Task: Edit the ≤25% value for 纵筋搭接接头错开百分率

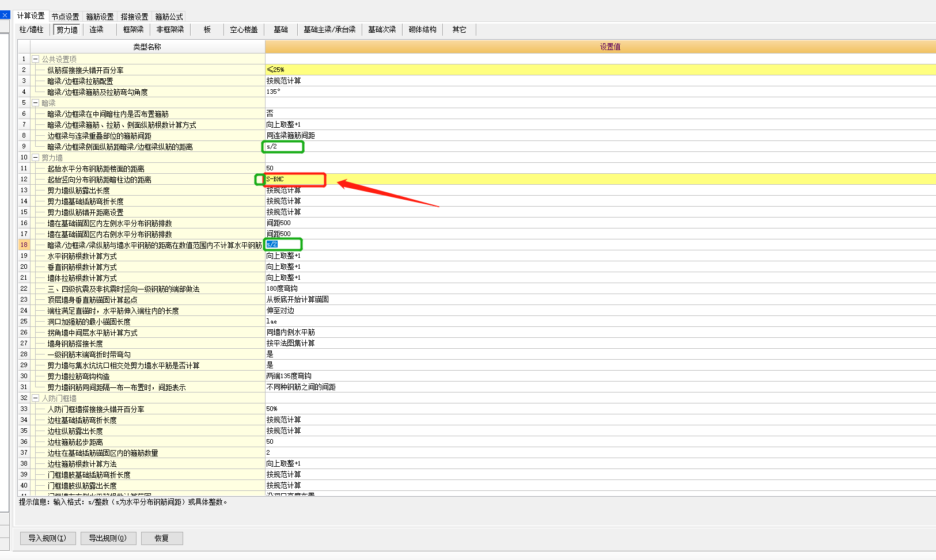Action: pyautogui.click(x=600, y=70)
